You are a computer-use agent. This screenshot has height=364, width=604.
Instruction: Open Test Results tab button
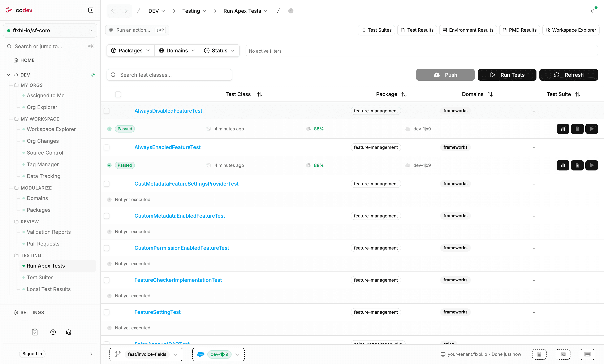pyautogui.click(x=417, y=30)
